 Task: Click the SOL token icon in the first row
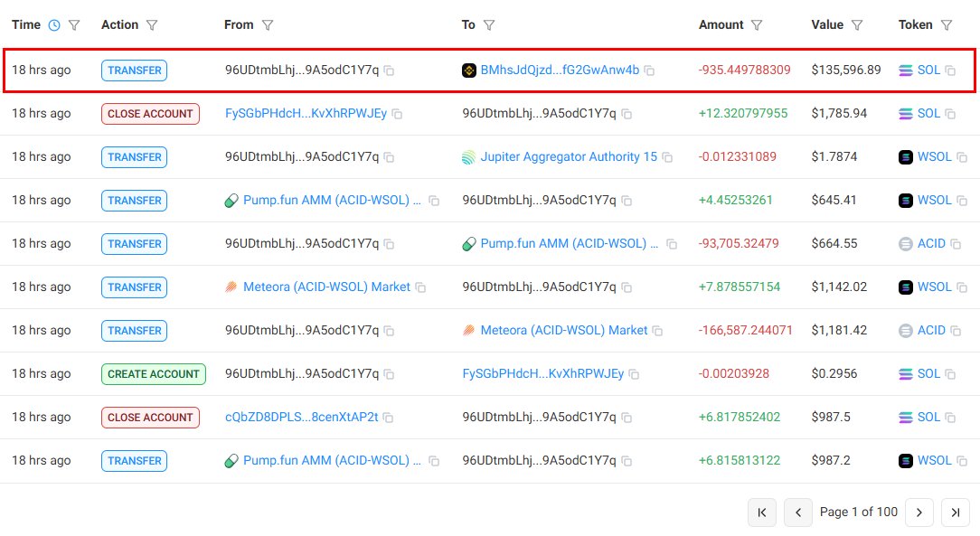(904, 70)
